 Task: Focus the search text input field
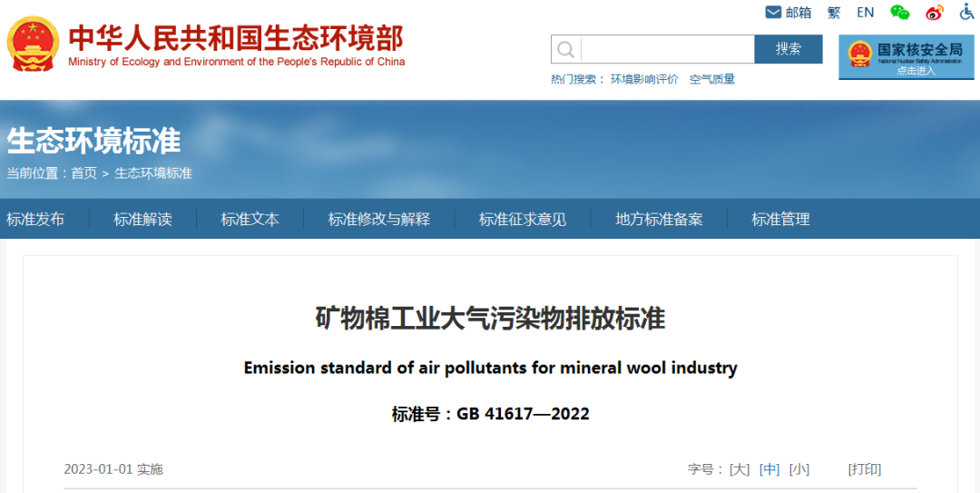click(x=667, y=49)
